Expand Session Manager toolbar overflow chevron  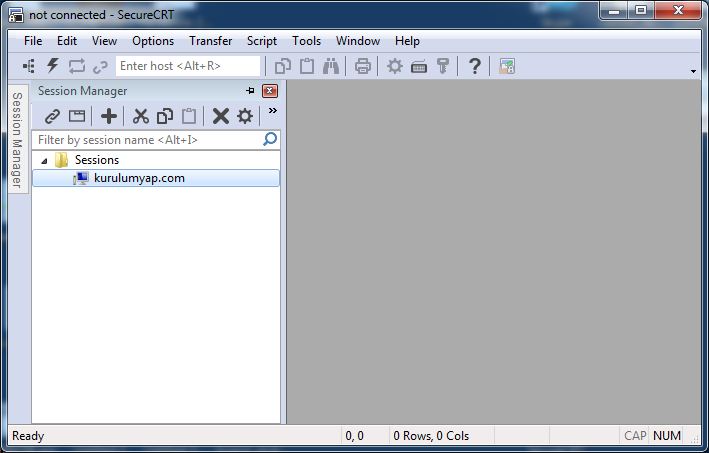[273, 110]
